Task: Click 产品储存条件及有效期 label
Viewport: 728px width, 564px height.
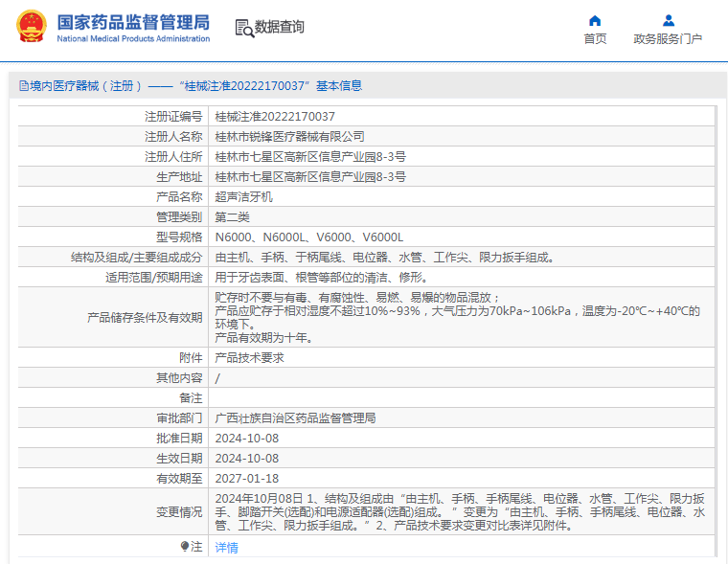Action: click(x=145, y=318)
